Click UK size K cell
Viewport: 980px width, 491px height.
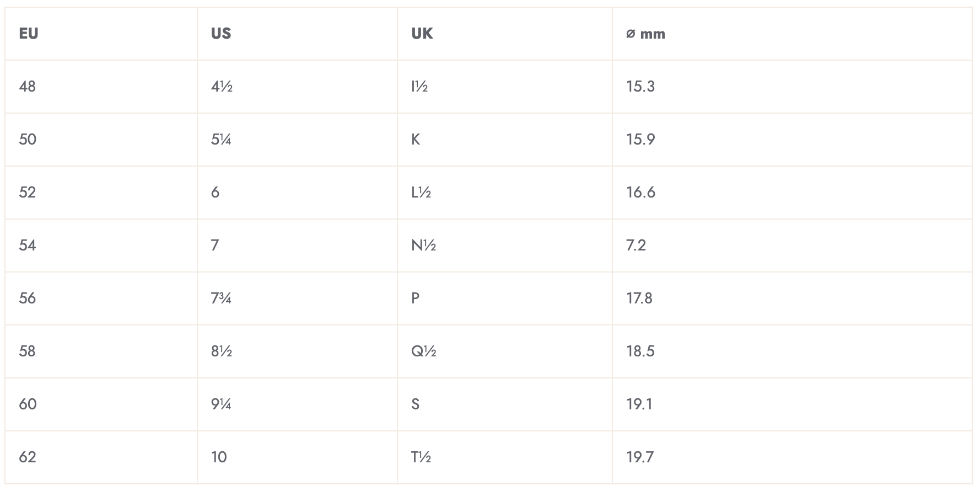point(416,140)
